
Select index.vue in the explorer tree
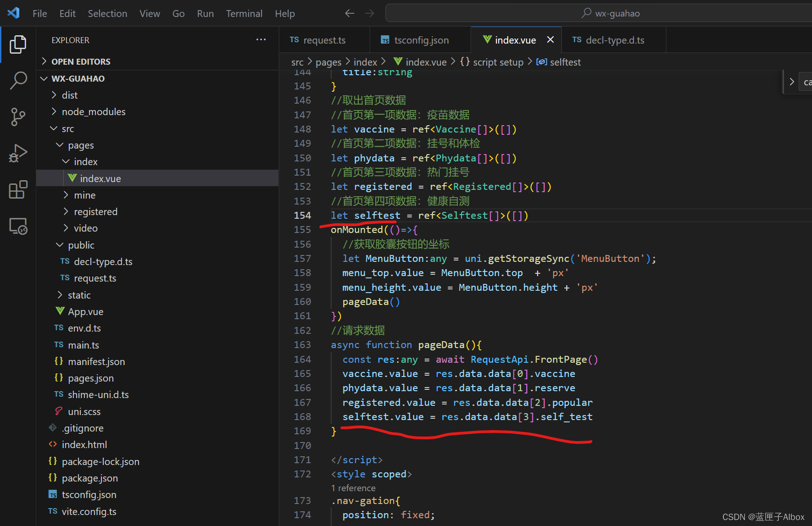pos(157,178)
